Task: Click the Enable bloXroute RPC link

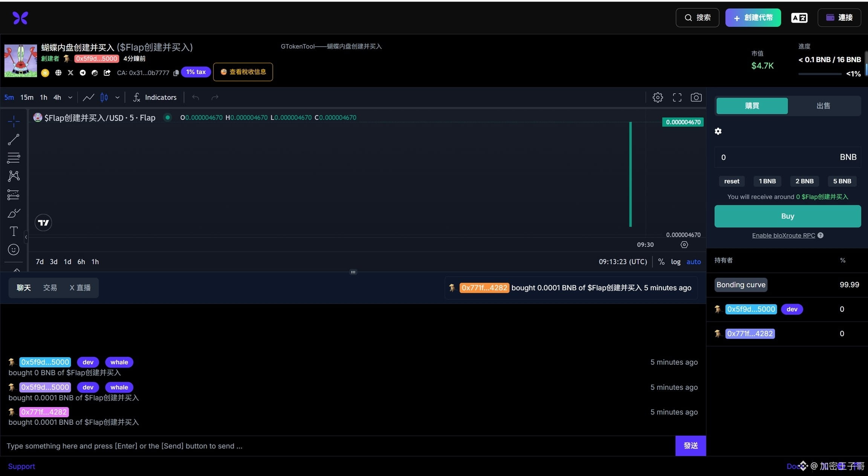Action: click(x=783, y=236)
